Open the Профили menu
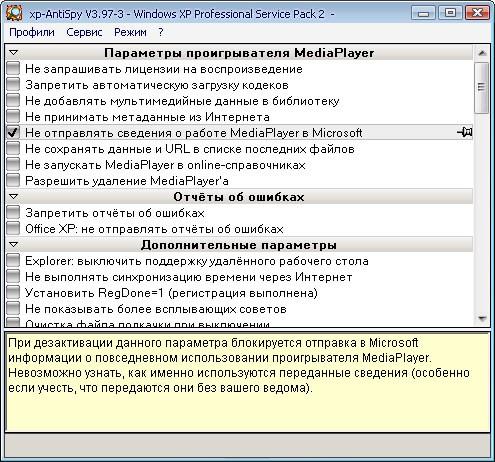The height and width of the screenshot is (462, 495). click(32, 32)
